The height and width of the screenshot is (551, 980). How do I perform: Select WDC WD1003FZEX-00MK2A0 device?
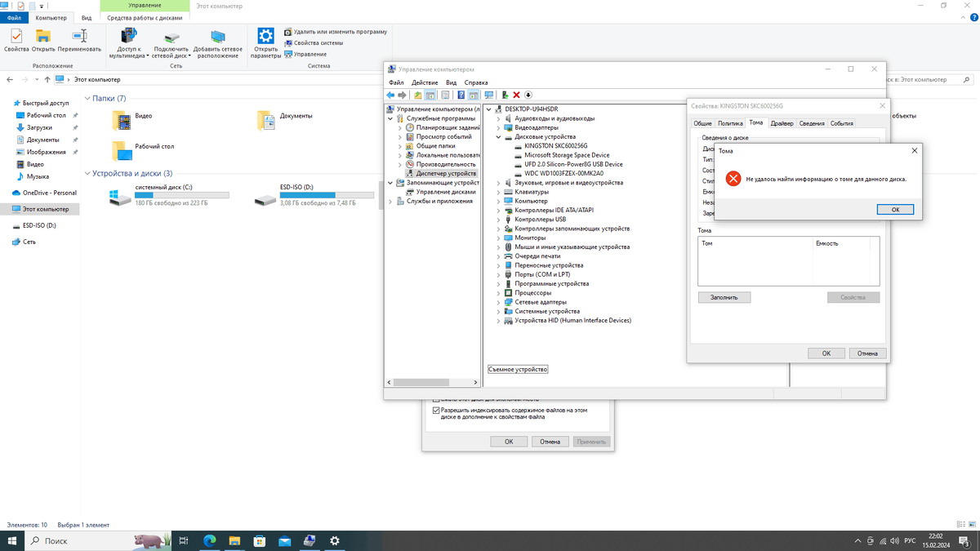[564, 173]
